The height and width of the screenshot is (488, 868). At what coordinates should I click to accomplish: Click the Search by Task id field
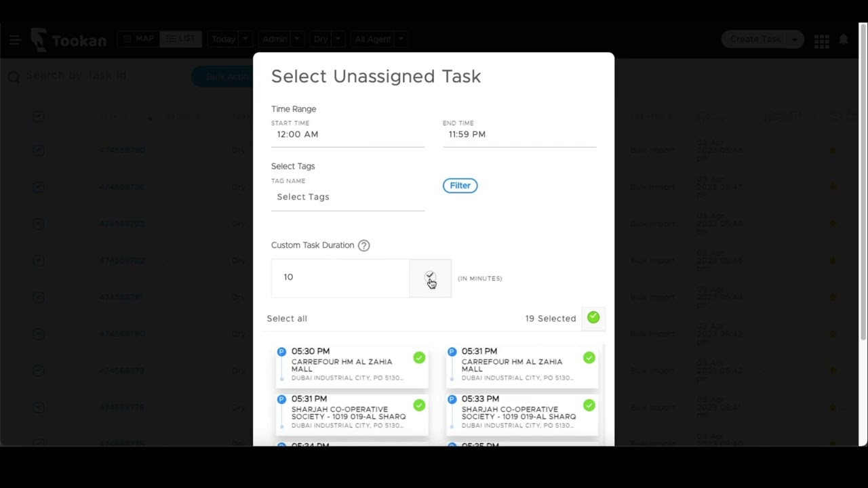tap(77, 75)
